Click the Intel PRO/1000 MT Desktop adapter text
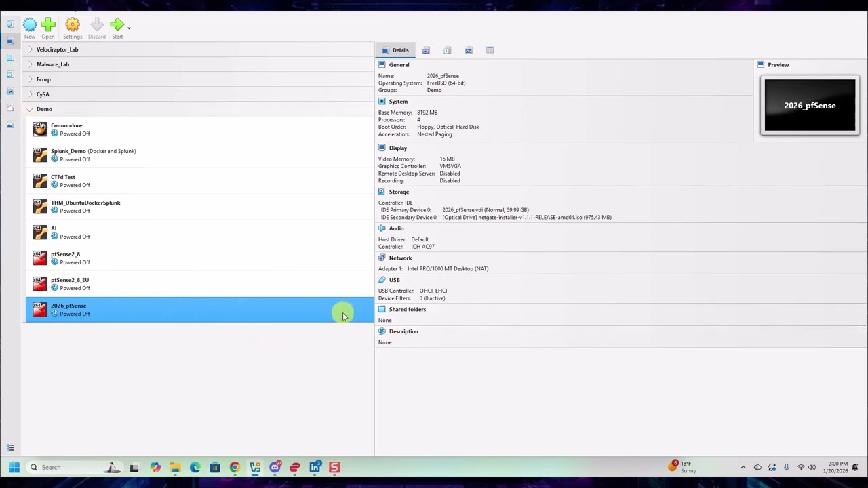 coord(448,269)
